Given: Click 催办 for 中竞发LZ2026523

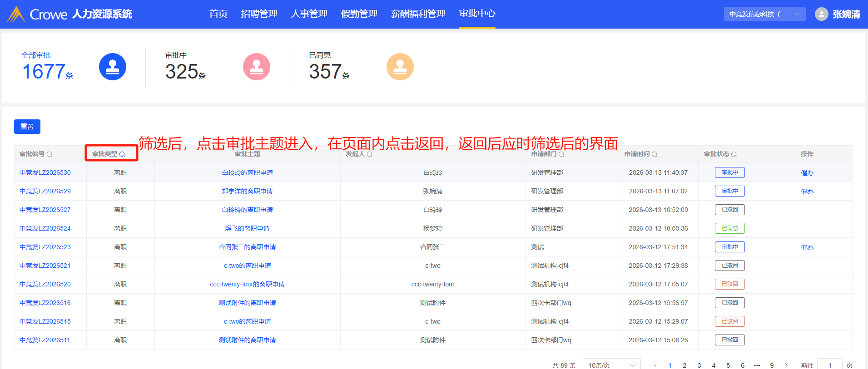Looking at the screenshot, I should [x=807, y=247].
